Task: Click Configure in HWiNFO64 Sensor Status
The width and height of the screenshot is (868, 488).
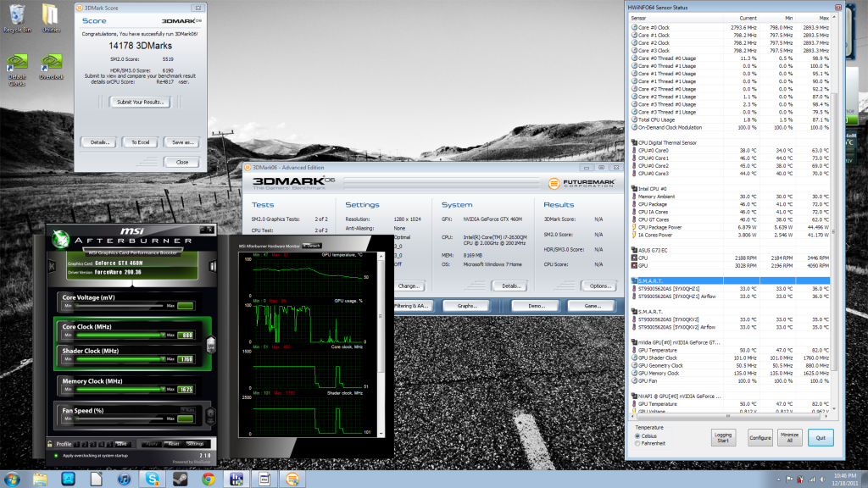Action: pos(760,438)
